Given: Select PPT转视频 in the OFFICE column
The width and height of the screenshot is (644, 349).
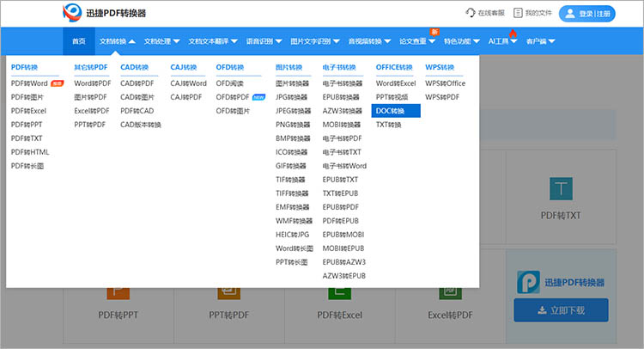Looking at the screenshot, I should [392, 97].
